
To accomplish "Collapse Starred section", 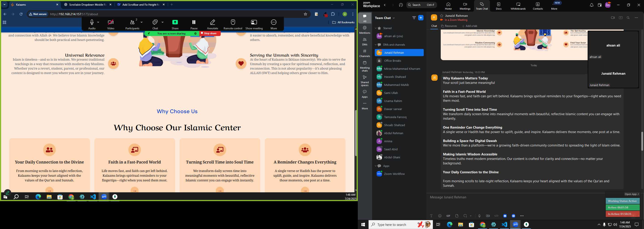I will point(375,28).
